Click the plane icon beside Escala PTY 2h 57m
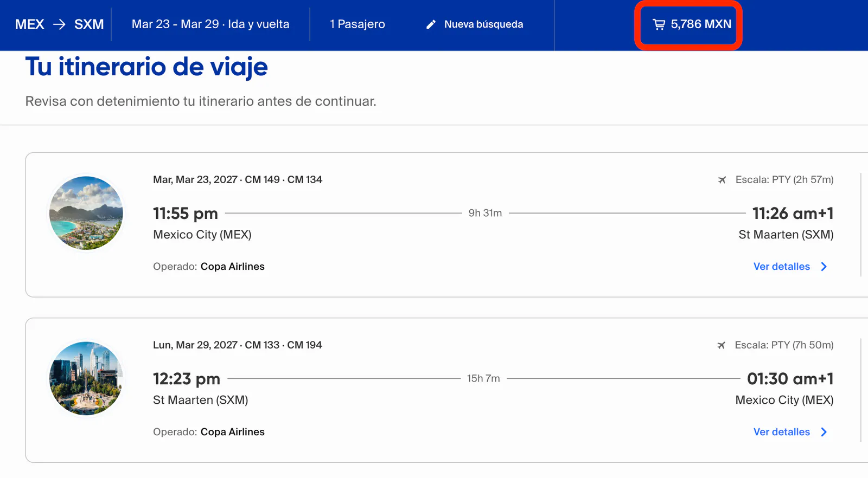 [722, 180]
